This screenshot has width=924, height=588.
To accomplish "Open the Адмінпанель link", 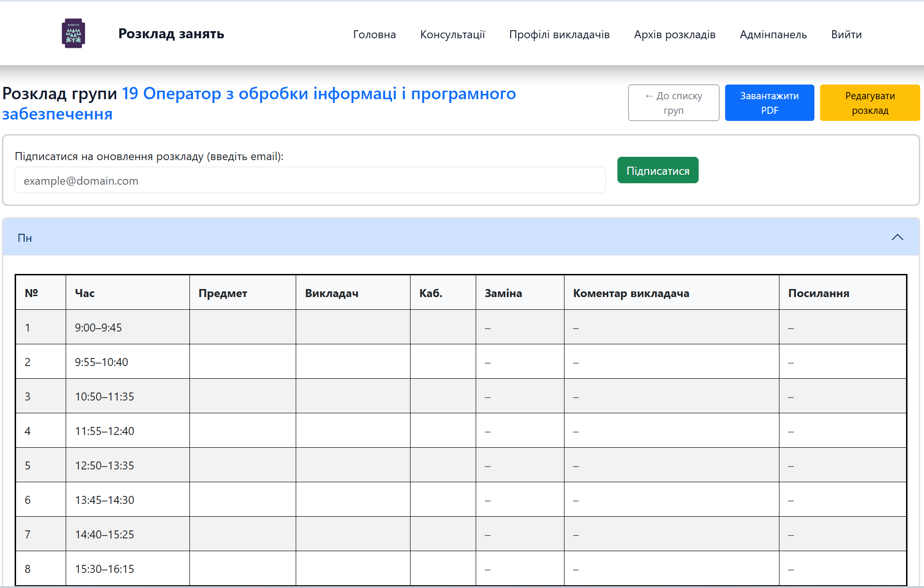I will coord(773,34).
